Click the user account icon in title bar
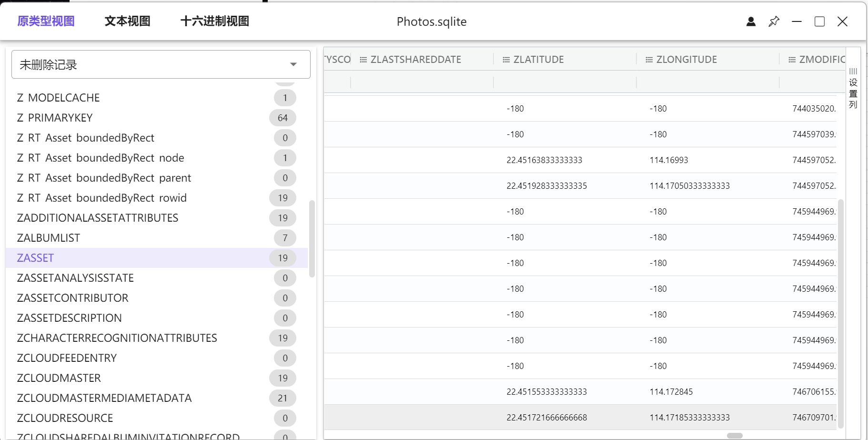The image size is (868, 440). pos(750,21)
